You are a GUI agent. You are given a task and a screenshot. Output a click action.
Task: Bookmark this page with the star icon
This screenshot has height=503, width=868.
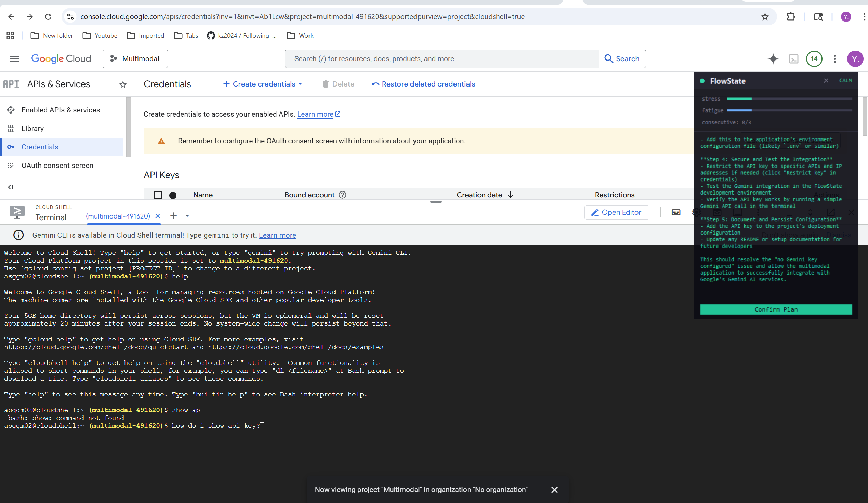(765, 16)
